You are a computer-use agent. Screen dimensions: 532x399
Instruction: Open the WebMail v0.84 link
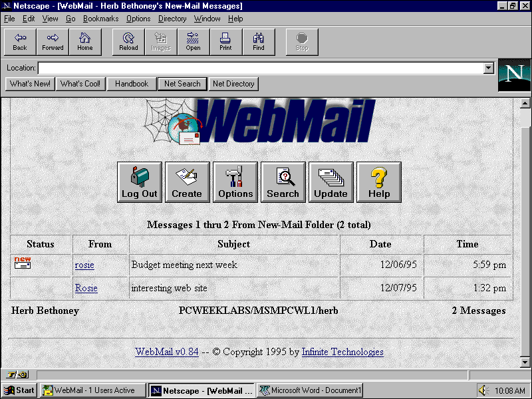[167, 352]
